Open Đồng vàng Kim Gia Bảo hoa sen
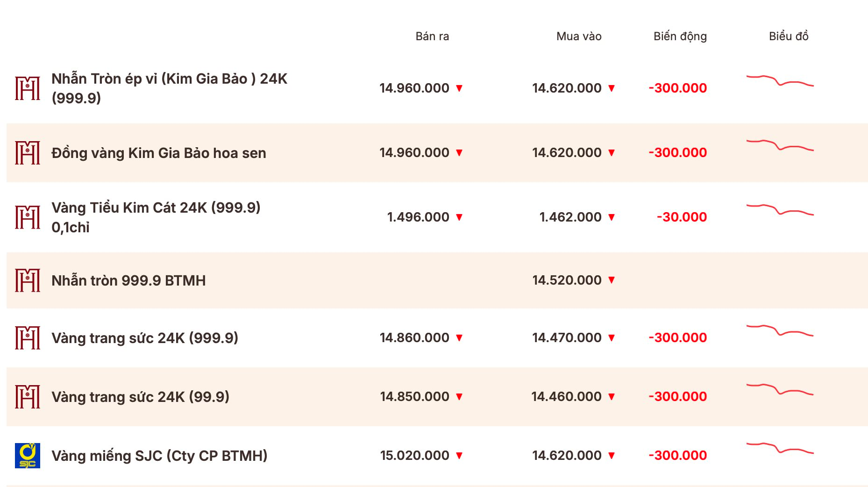868x487 pixels. coord(159,153)
